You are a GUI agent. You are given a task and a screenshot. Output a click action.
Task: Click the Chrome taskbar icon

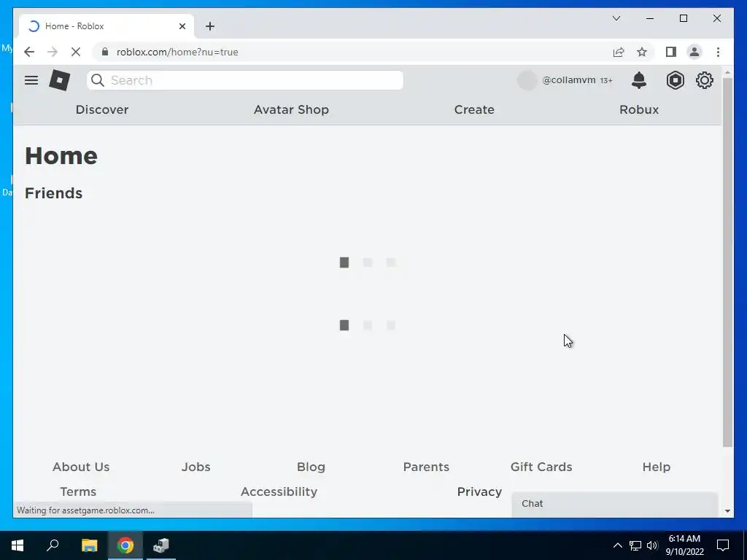point(125,545)
